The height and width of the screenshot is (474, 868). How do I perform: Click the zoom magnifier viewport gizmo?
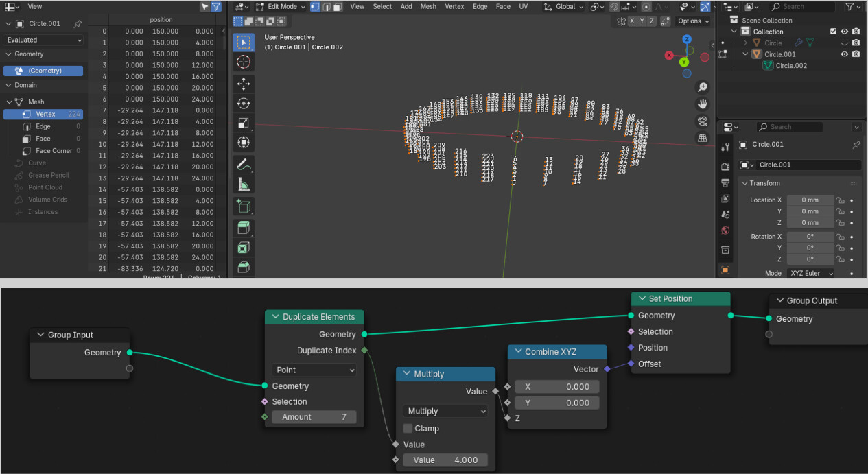coord(703,87)
